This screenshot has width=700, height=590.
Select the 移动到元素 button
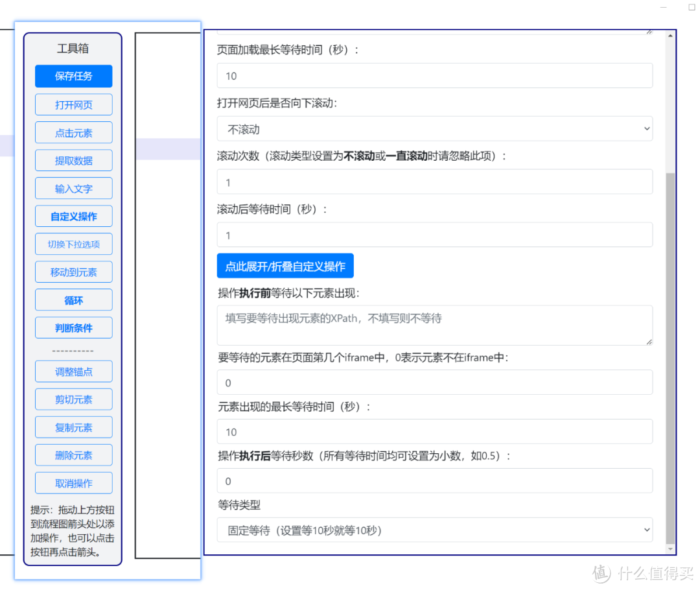click(74, 272)
